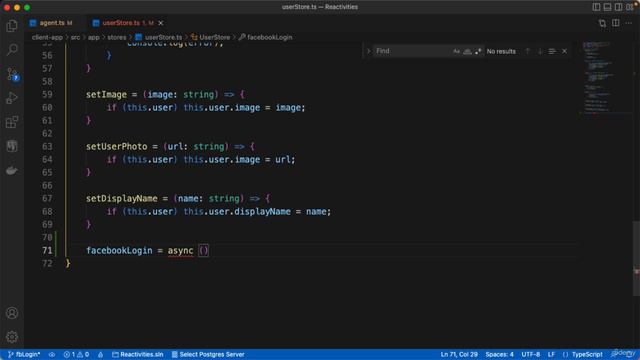
Task: Open facebookLogin breadcrumb dropdown
Action: pos(266,37)
